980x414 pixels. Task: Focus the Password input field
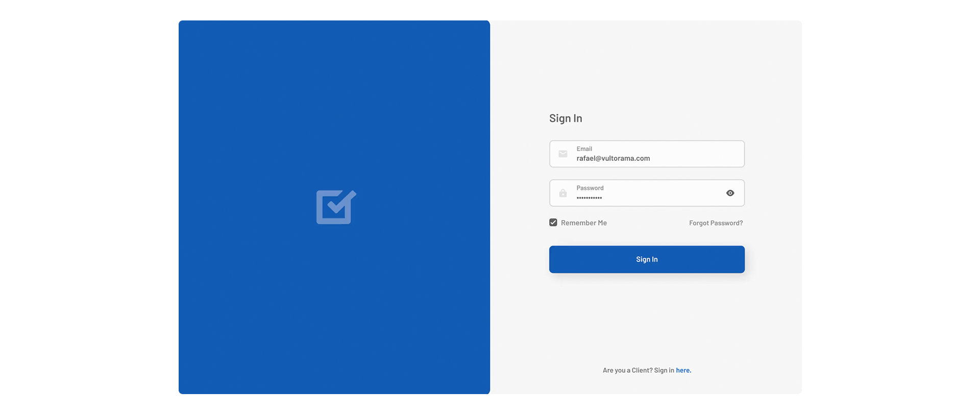pyautogui.click(x=647, y=193)
